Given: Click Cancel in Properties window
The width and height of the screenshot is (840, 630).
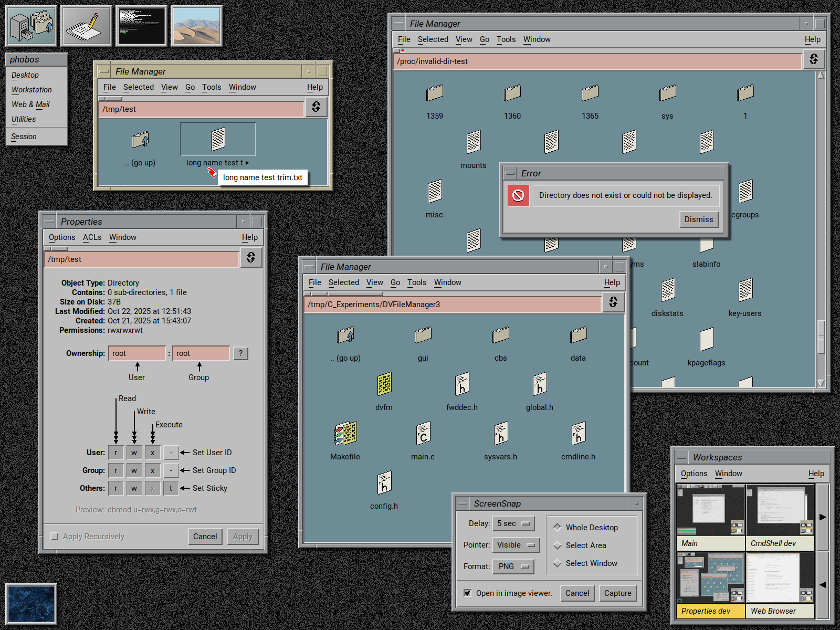Looking at the screenshot, I should coord(205,537).
